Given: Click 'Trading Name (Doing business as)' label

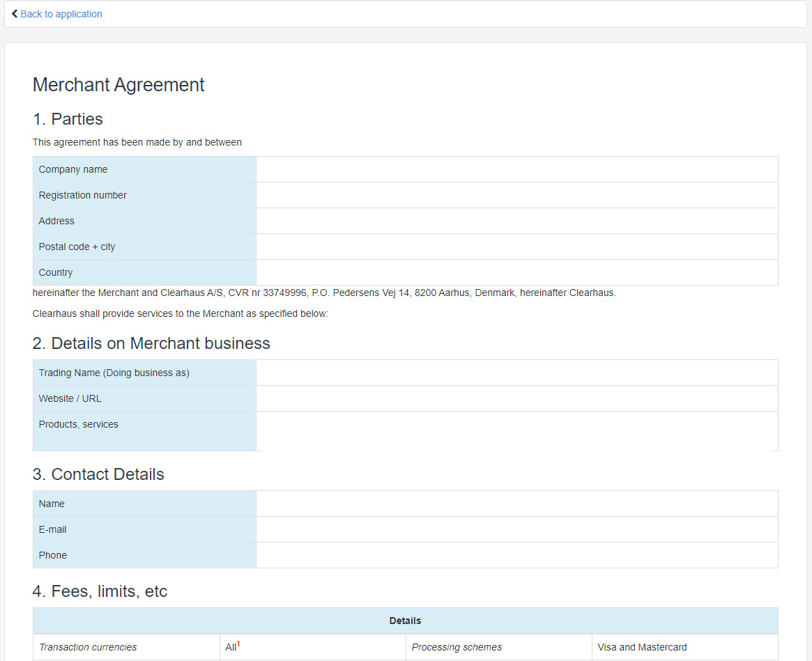Looking at the screenshot, I should click(x=114, y=373).
